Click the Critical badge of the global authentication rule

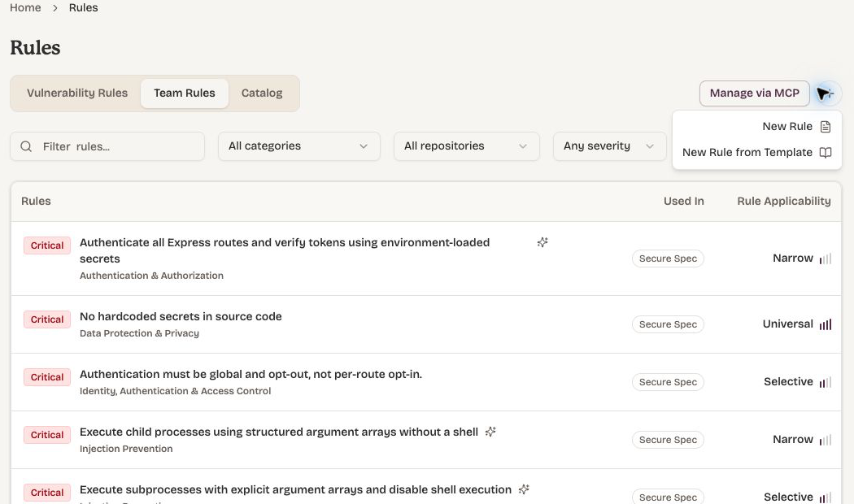47,377
